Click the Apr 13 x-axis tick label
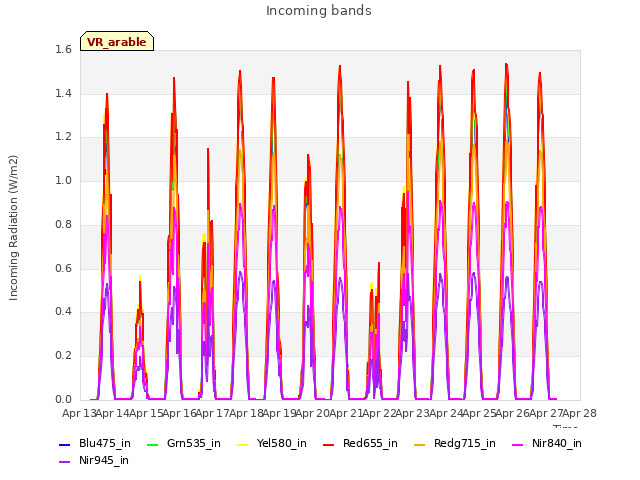The width and height of the screenshot is (640, 480). click(x=79, y=413)
